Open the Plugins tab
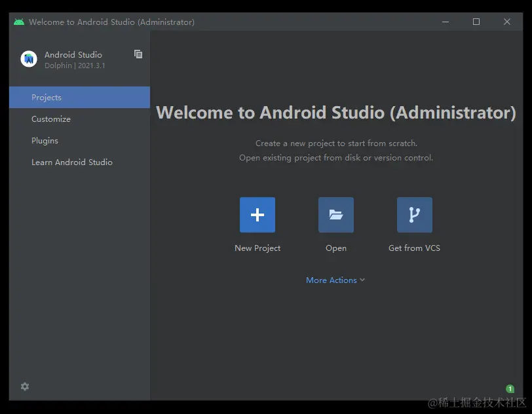Screen dimensions: 532x414 [79, 140]
